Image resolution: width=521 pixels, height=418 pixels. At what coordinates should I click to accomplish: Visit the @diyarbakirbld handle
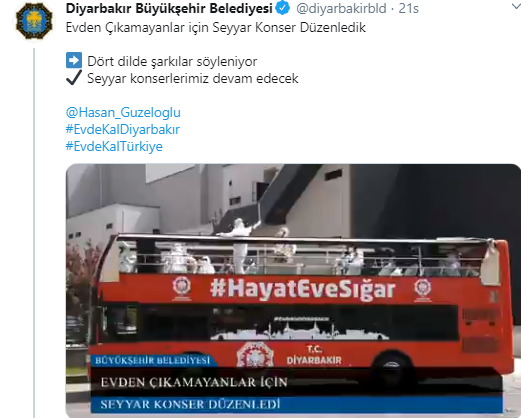pos(341,8)
